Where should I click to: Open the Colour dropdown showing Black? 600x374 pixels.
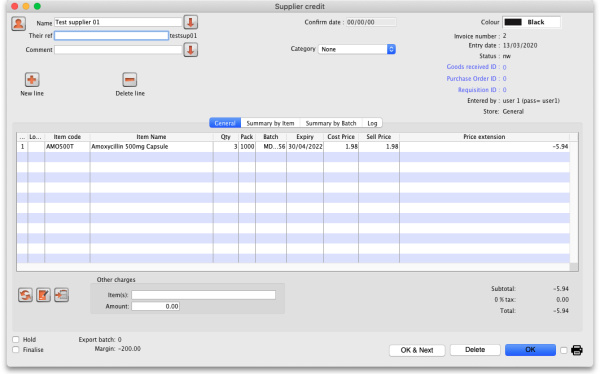pos(532,22)
